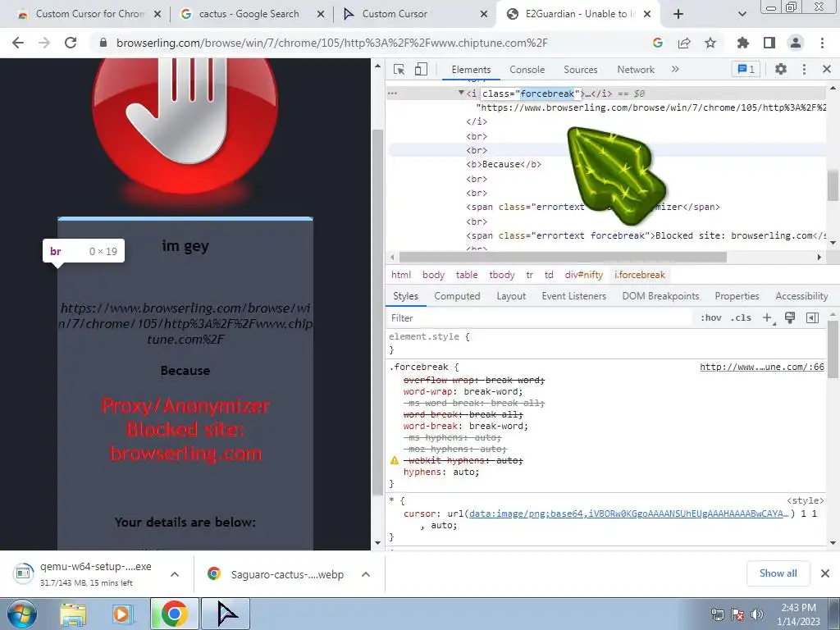Toggle the :hov element state panel
Image resolution: width=840 pixels, height=630 pixels.
711,318
